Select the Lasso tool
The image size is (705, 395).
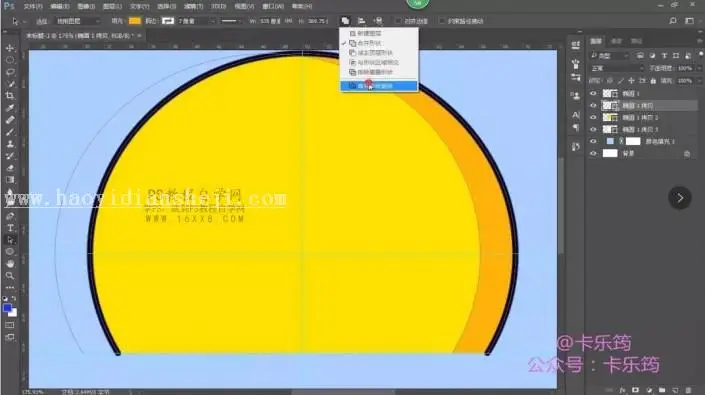point(10,72)
